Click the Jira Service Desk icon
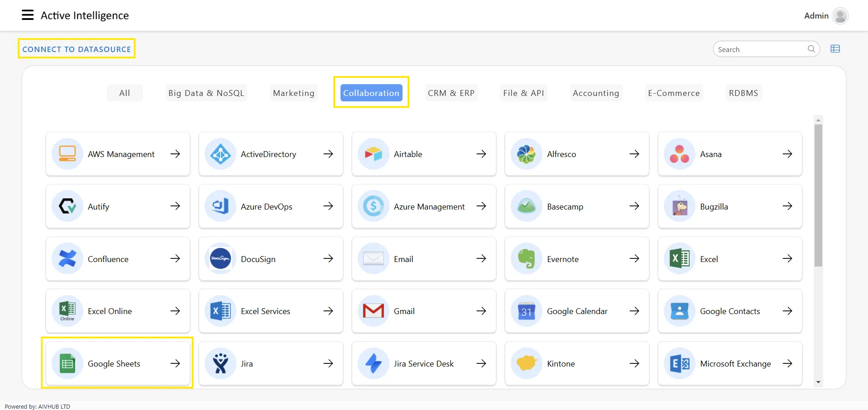Image resolution: width=868 pixels, height=410 pixels. pyautogui.click(x=374, y=363)
